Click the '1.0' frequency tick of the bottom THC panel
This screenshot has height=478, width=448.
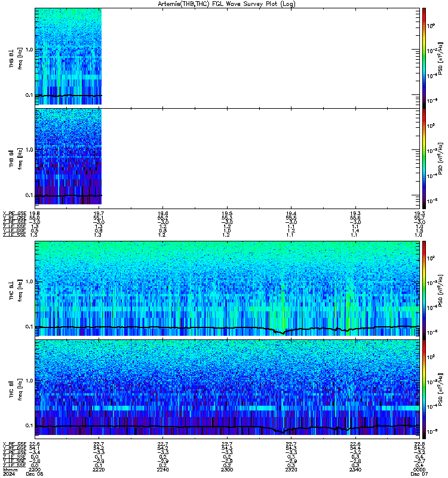(29, 381)
